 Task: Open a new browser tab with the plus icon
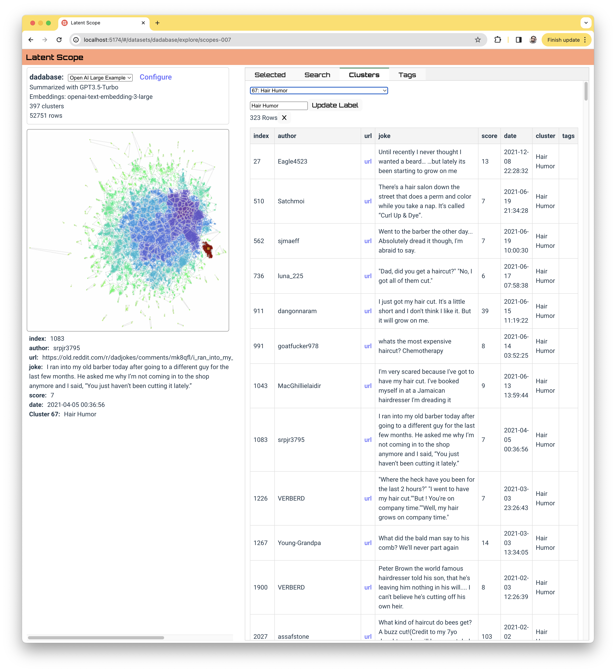(157, 23)
